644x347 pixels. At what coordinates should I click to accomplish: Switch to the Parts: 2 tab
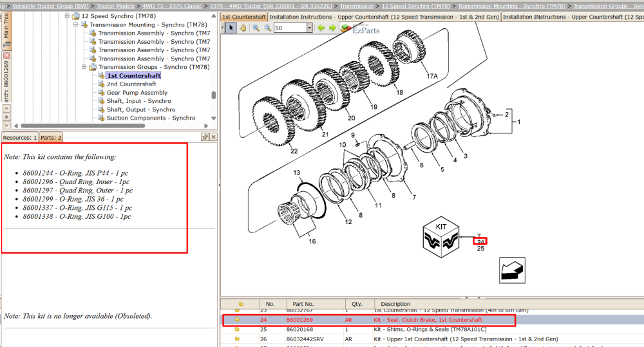click(51, 138)
